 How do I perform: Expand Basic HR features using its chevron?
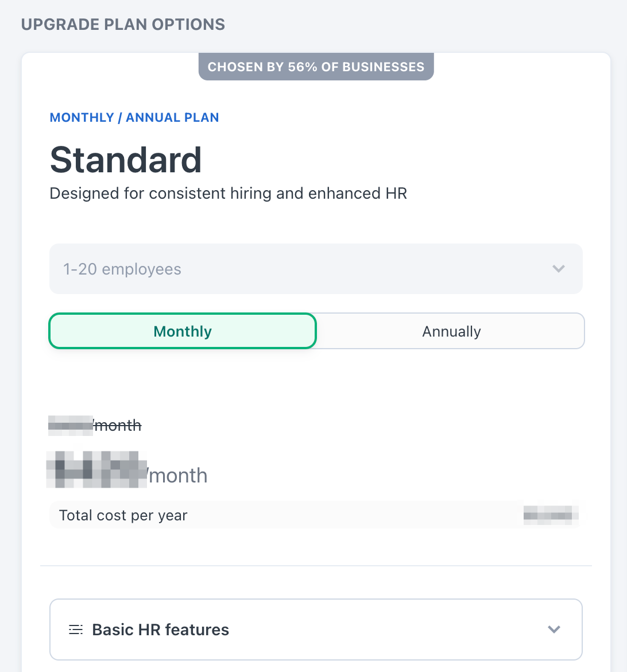click(x=554, y=629)
